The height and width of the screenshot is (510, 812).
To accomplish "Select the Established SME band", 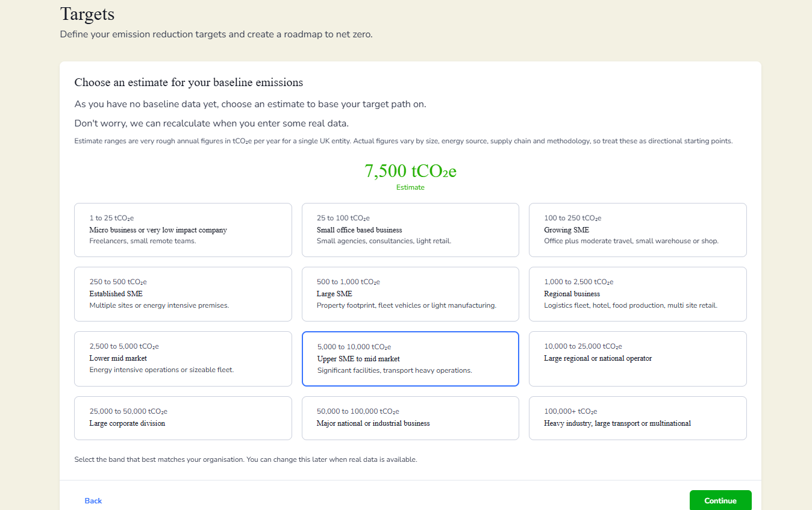I will (x=183, y=294).
